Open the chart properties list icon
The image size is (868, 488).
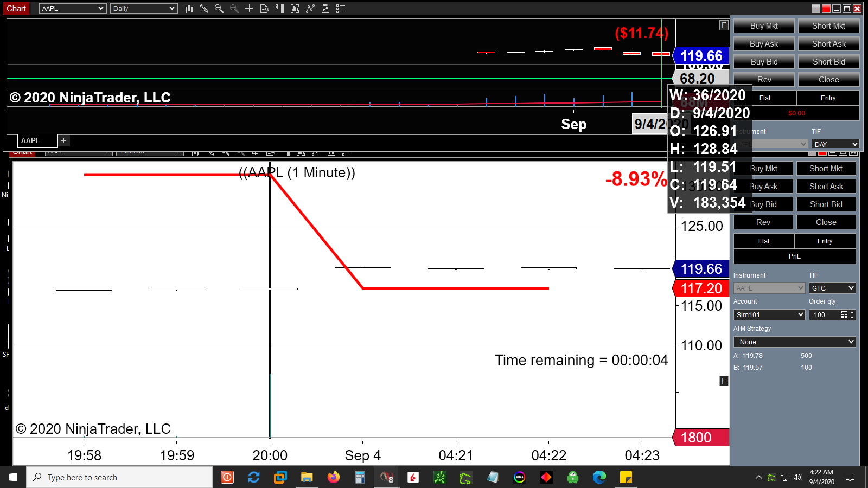coord(341,9)
